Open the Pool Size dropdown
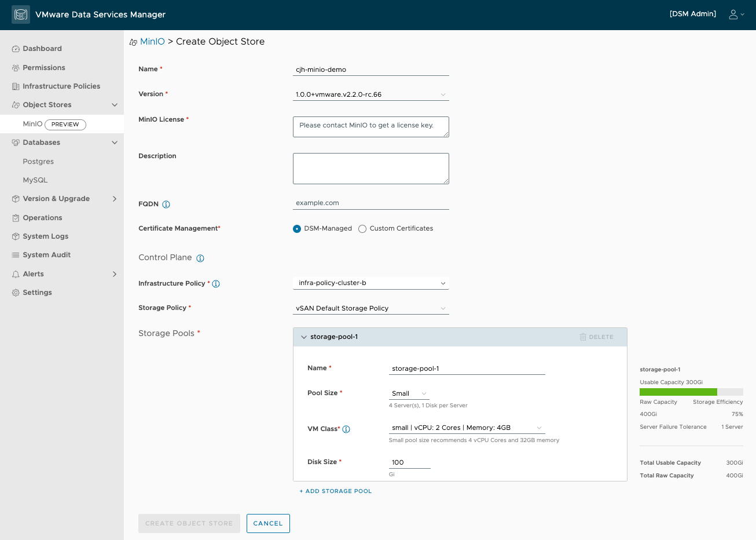 pos(409,393)
